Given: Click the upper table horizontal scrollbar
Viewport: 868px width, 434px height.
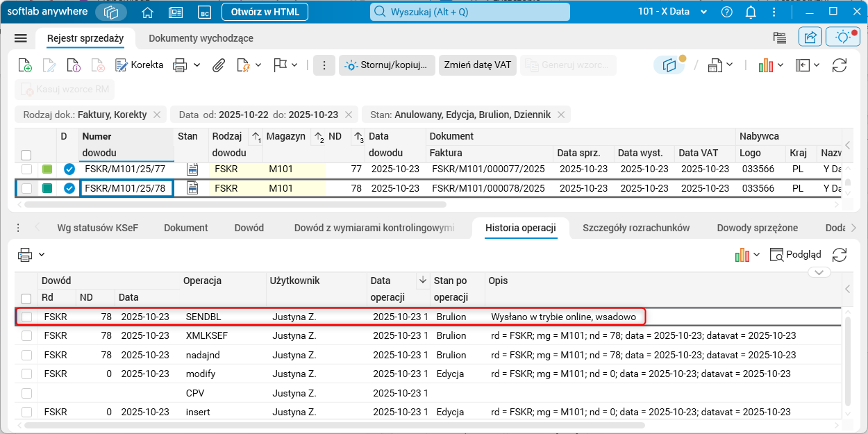Looking at the screenshot, I should click(235, 205).
